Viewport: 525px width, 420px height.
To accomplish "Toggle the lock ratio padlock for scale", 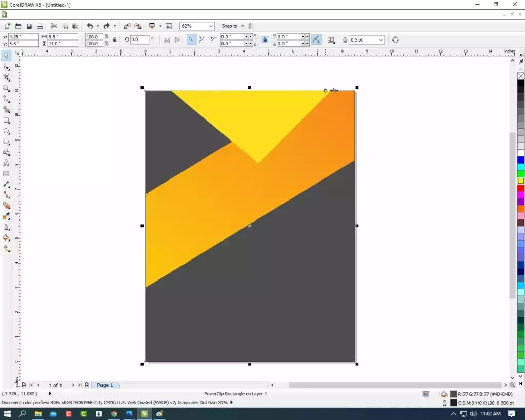I will (x=114, y=40).
